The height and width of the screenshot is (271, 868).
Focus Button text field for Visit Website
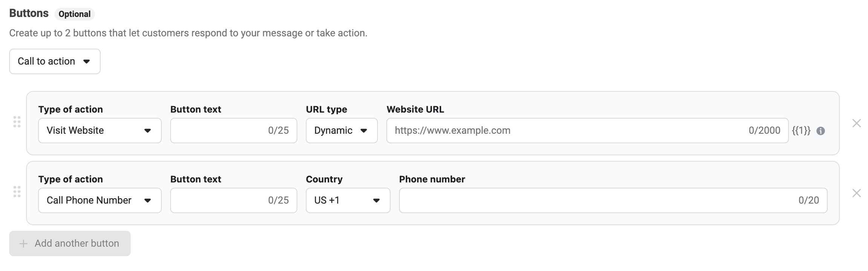[219, 130]
